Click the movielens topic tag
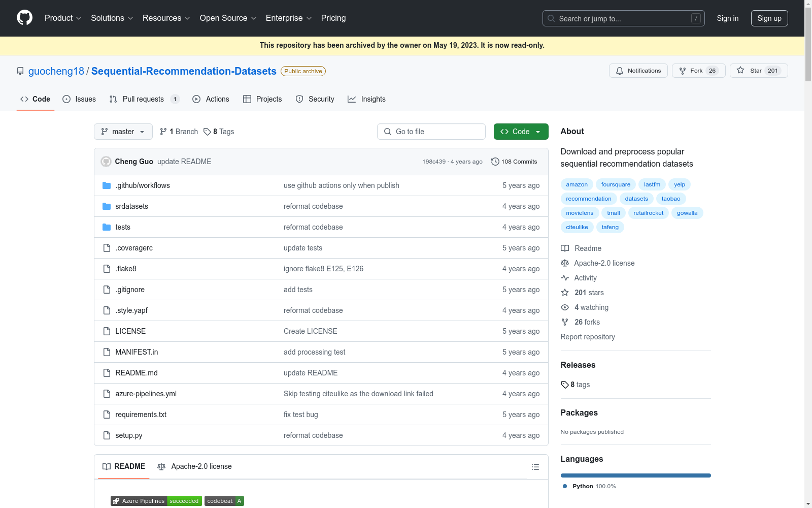The width and height of the screenshot is (812, 508). click(580, 213)
